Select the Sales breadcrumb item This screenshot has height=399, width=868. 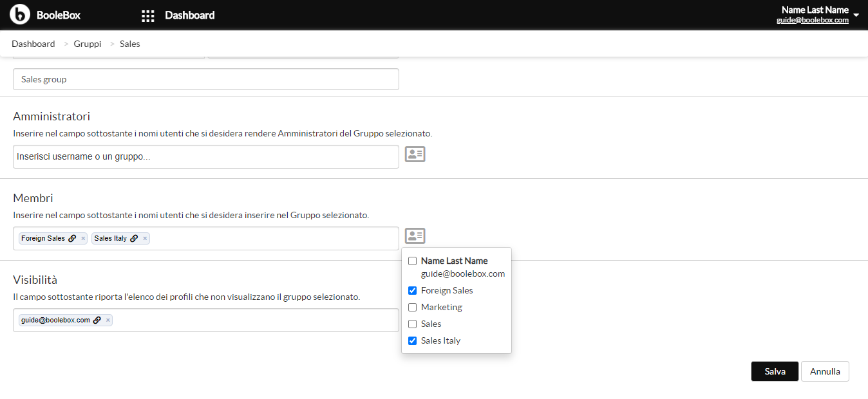click(129, 44)
